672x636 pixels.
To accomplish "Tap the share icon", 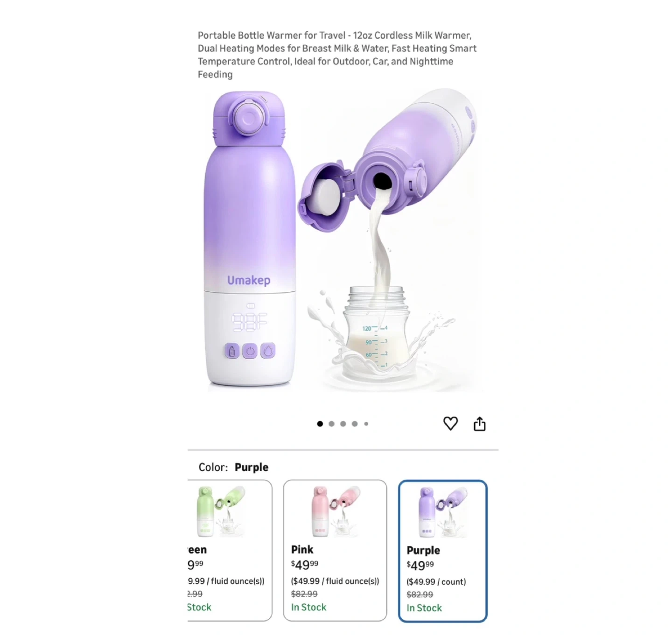I will [480, 424].
